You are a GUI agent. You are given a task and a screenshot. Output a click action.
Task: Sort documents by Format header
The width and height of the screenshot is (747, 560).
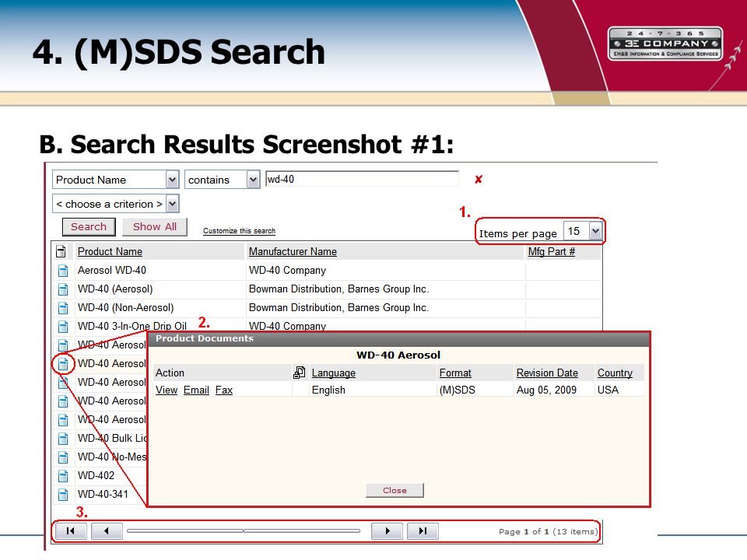pyautogui.click(x=455, y=373)
